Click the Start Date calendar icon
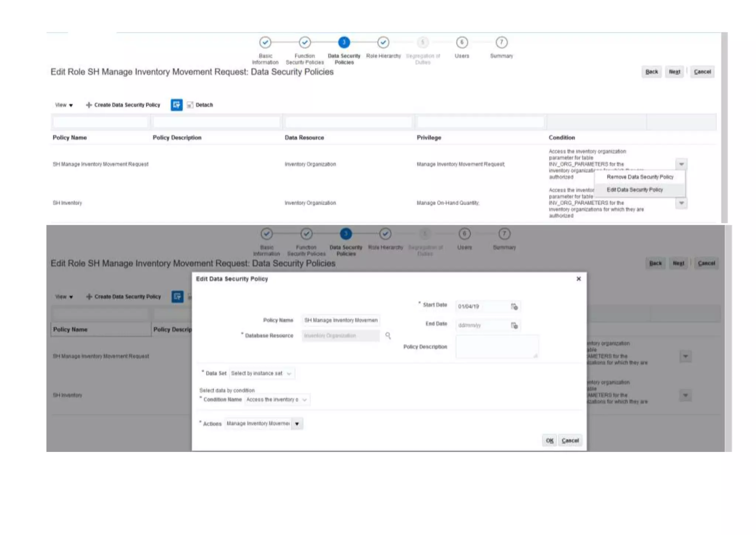 point(514,306)
